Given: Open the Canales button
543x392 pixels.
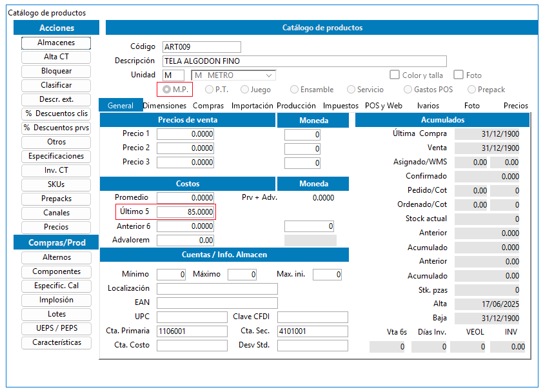Looking at the screenshot, I should point(56,213).
